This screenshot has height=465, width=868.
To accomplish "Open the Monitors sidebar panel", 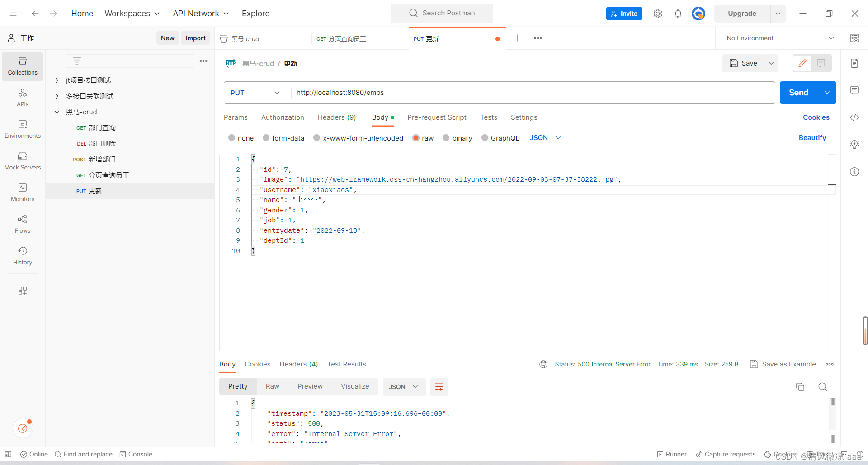I will click(x=23, y=193).
